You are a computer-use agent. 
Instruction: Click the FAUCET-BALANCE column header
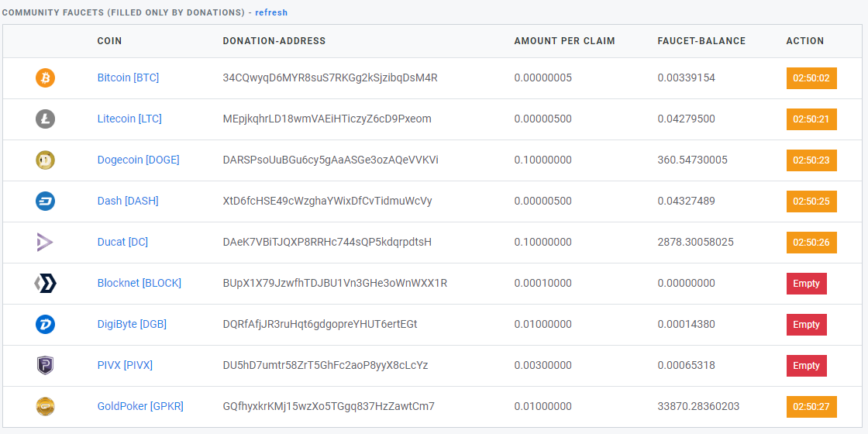pyautogui.click(x=701, y=41)
